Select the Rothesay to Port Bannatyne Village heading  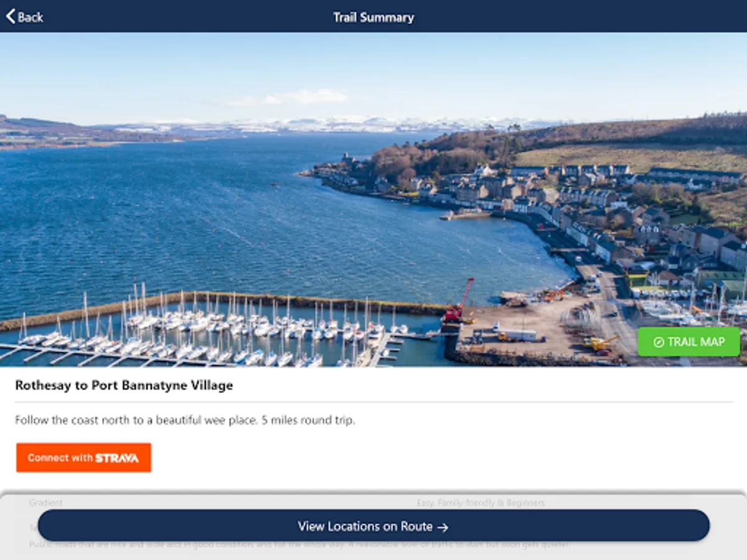(124, 385)
